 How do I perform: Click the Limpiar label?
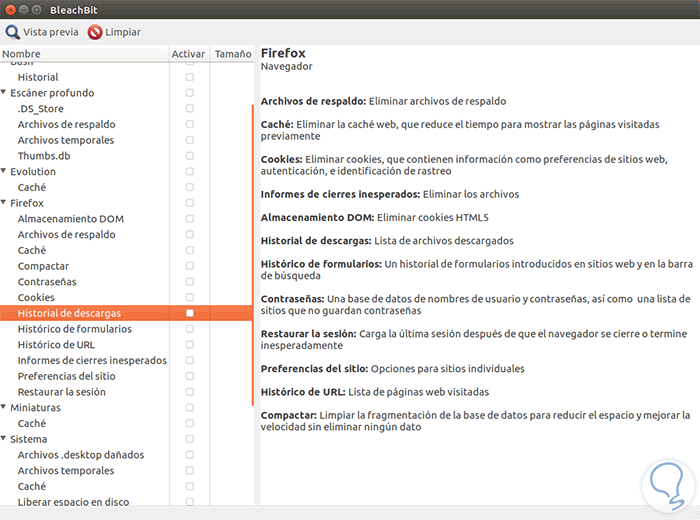pyautogui.click(x=123, y=32)
